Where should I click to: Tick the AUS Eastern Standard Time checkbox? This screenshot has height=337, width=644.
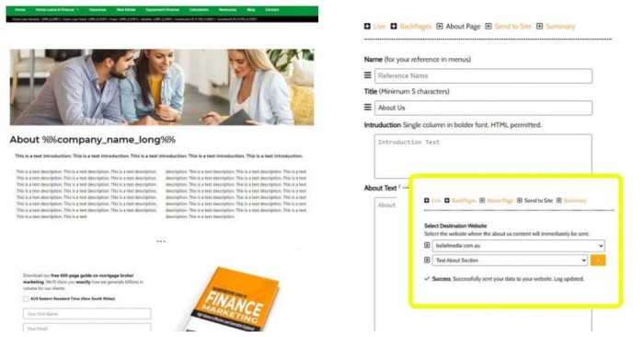tap(26, 298)
